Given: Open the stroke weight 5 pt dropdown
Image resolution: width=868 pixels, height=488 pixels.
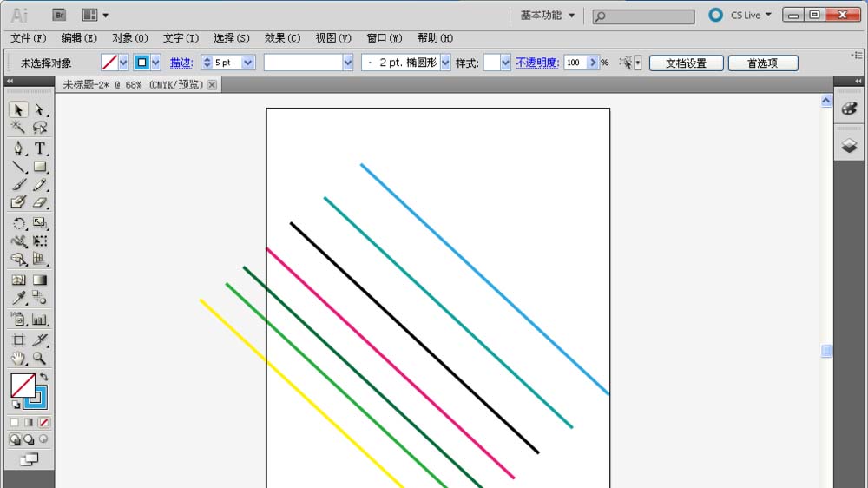Looking at the screenshot, I should [x=248, y=63].
